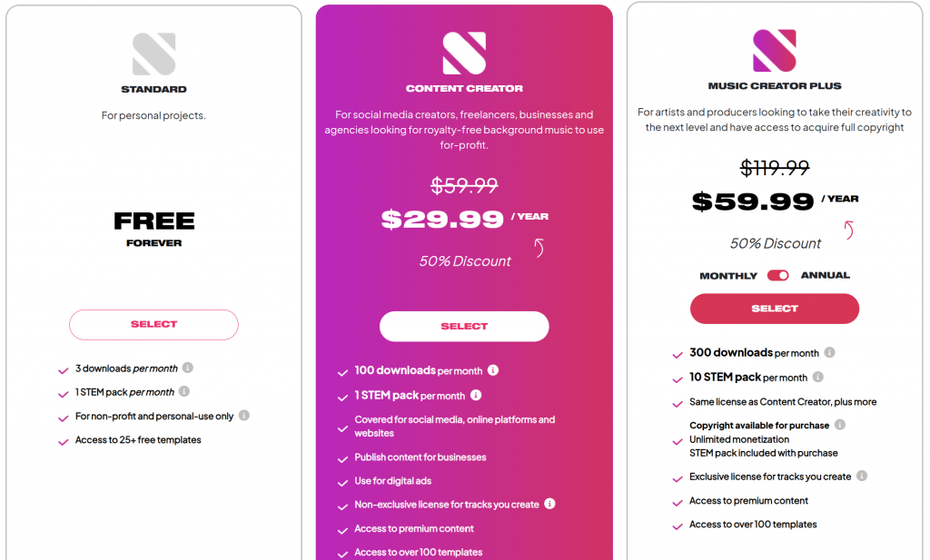Image resolution: width=930 pixels, height=560 pixels.
Task: Click the Standard plan logo
Action: click(154, 54)
